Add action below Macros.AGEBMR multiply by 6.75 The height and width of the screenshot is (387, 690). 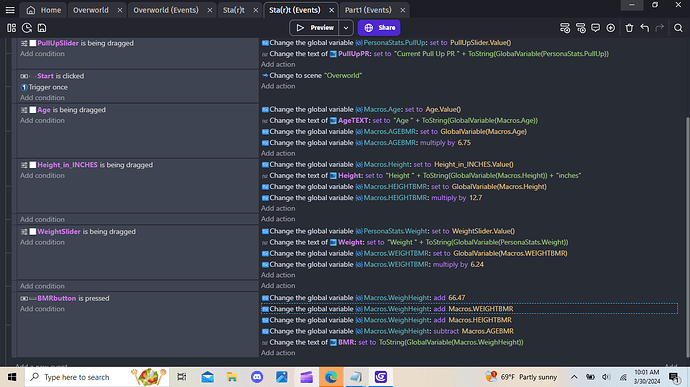278,153
